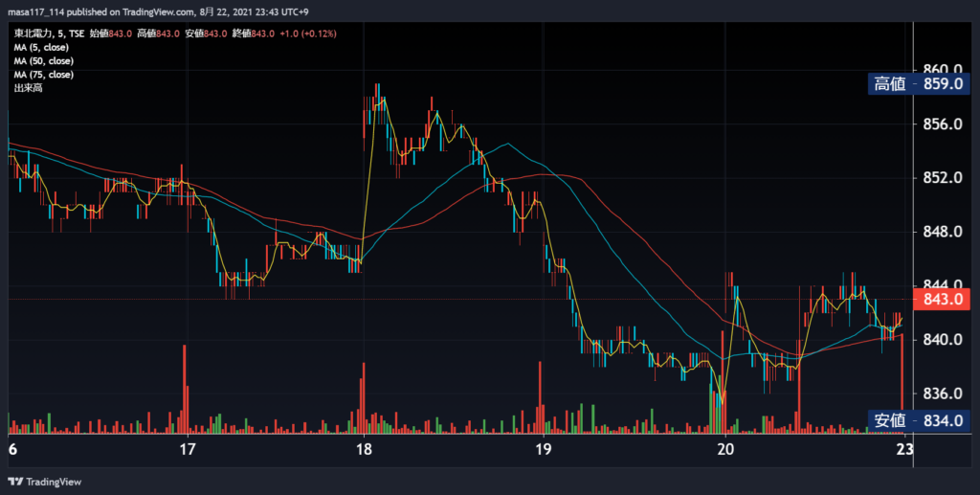Click the TradingView logo at bottom left
The width and height of the screenshot is (980, 495).
click(44, 482)
